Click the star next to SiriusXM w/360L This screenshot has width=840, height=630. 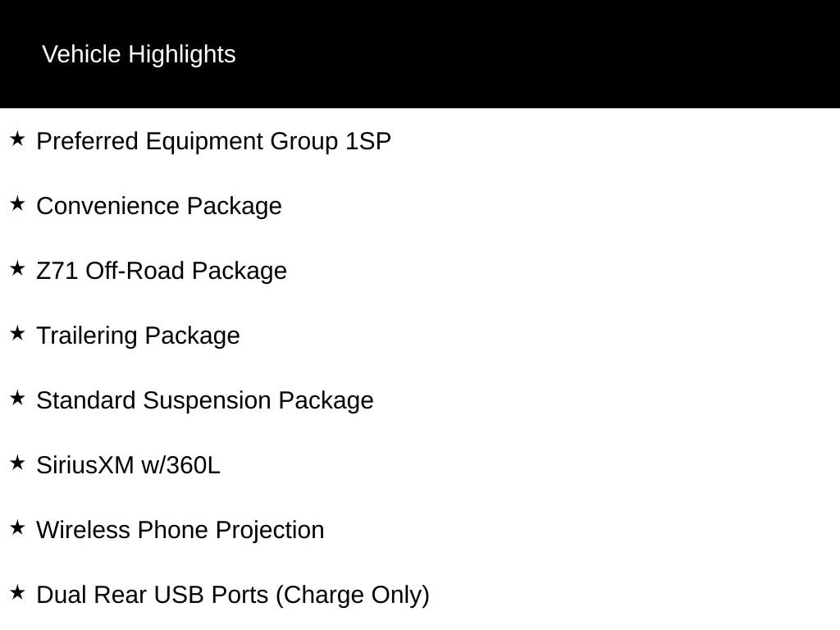click(17, 463)
